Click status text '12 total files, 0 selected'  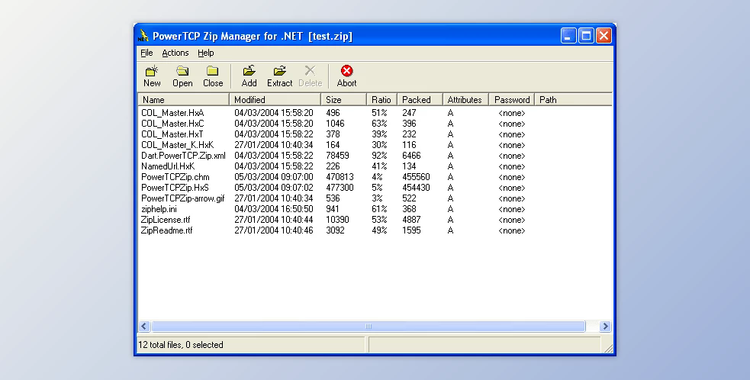click(x=181, y=345)
